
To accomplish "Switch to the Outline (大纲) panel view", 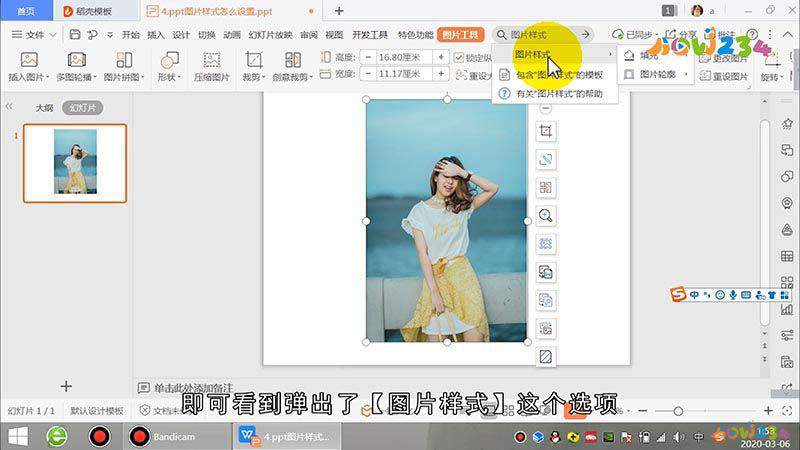I will tap(44, 108).
